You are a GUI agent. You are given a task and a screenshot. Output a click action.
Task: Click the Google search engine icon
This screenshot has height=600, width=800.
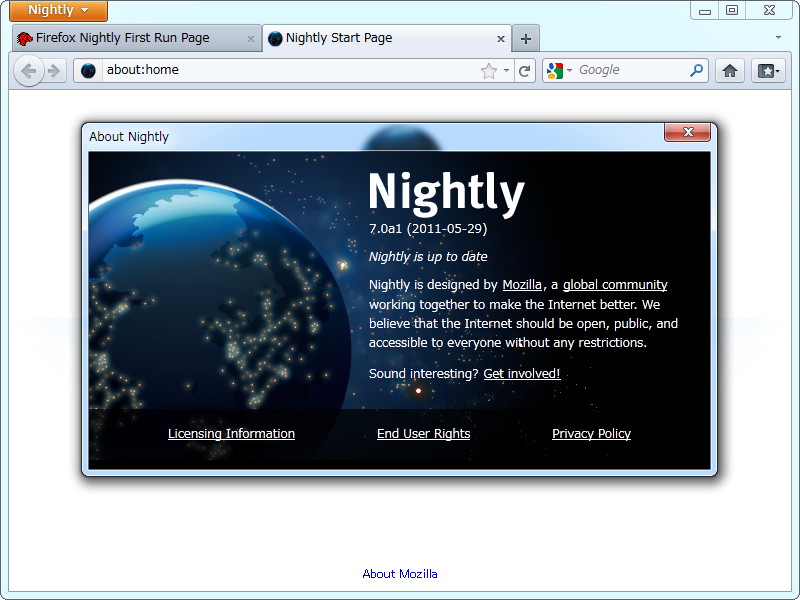tap(553, 70)
